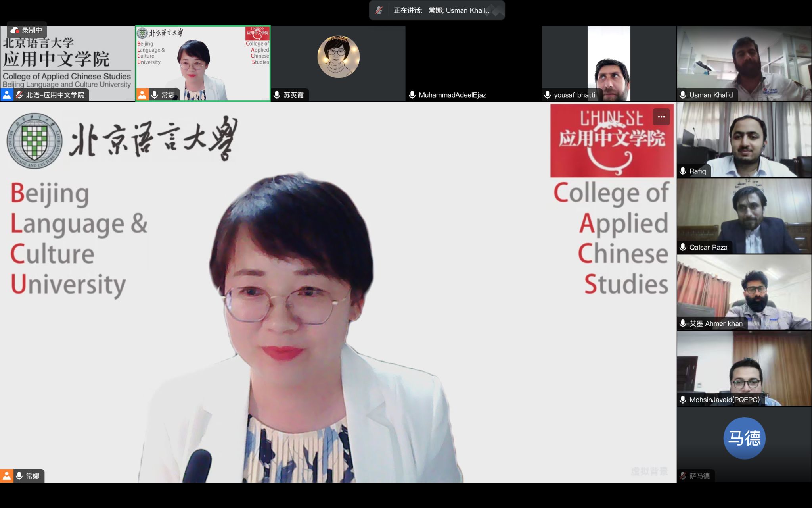Select the 常娜 thumbnail video tile
Viewport: 812px width, 508px height.
click(x=203, y=63)
